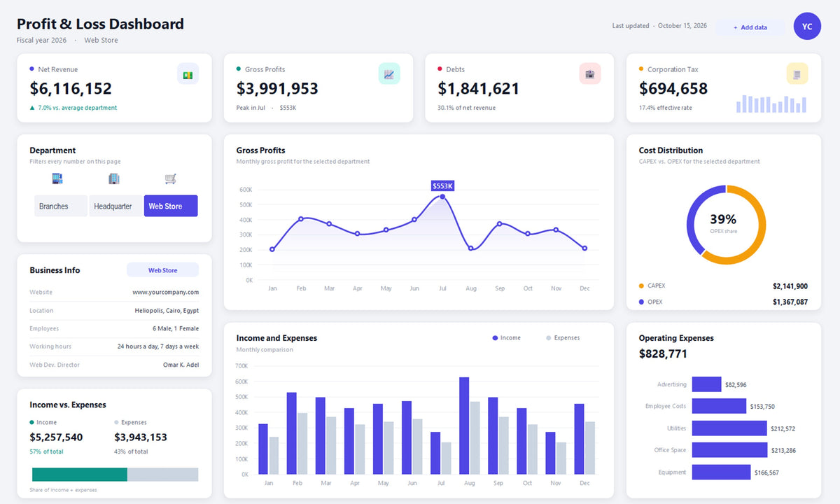Click the Corporation Tax mini bar sparkline
This screenshot has height=504, width=840.
pos(771,104)
